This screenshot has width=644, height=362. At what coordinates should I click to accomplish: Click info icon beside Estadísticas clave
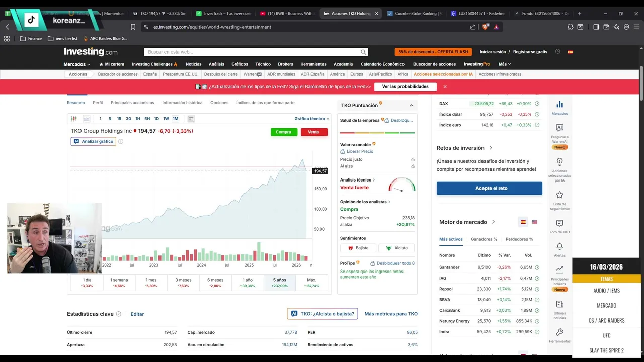tap(119, 314)
